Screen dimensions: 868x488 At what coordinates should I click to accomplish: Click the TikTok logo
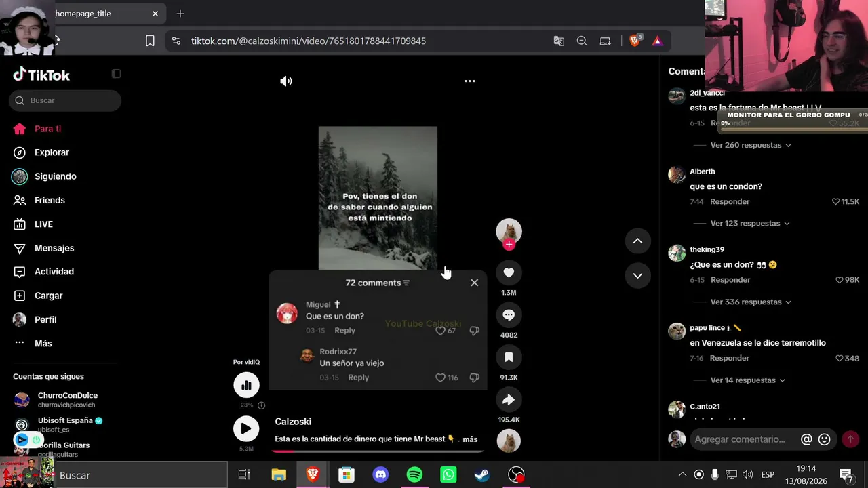(41, 75)
